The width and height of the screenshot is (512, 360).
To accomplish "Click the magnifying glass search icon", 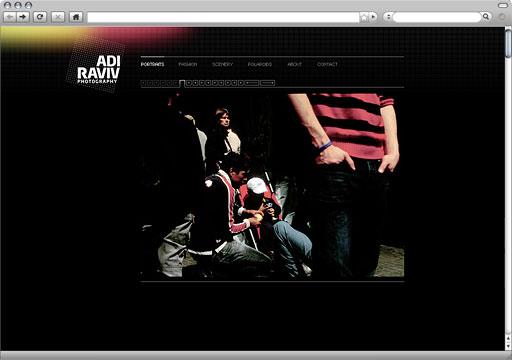I will click(x=486, y=16).
